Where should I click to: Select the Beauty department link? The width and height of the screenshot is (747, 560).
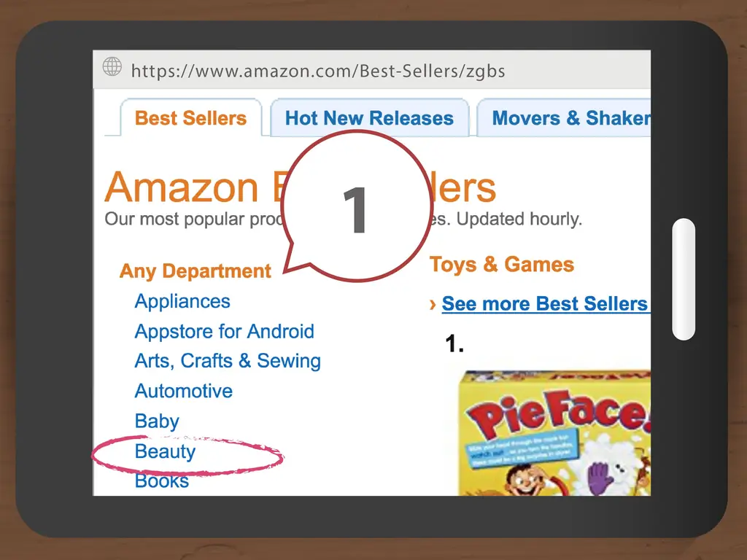coord(164,452)
